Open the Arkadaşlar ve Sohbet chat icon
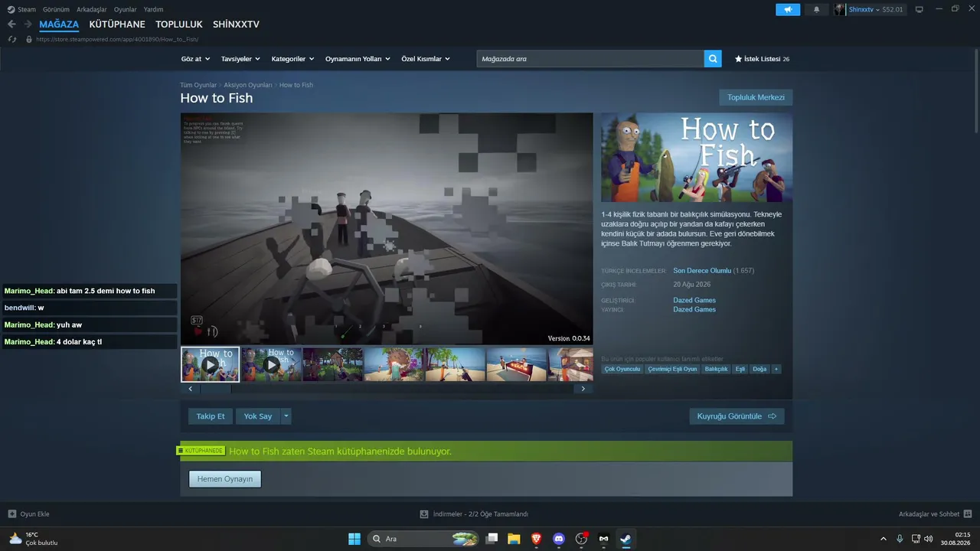The height and width of the screenshot is (551, 980). pyautogui.click(x=968, y=514)
